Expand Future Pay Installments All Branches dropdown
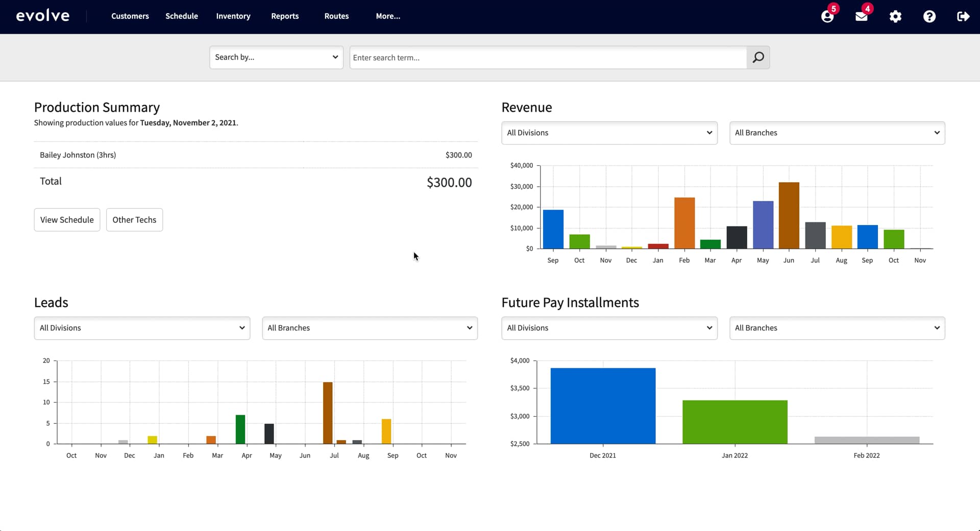This screenshot has width=980, height=531. 837,328
